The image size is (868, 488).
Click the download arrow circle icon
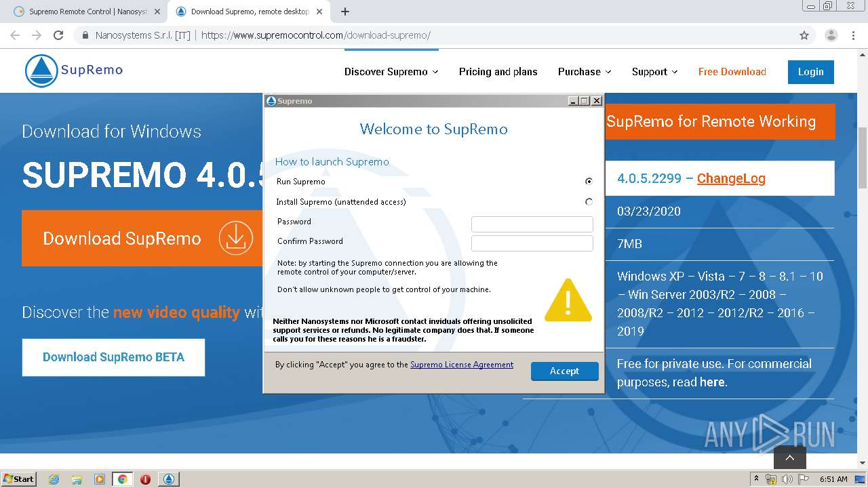pyautogui.click(x=235, y=238)
